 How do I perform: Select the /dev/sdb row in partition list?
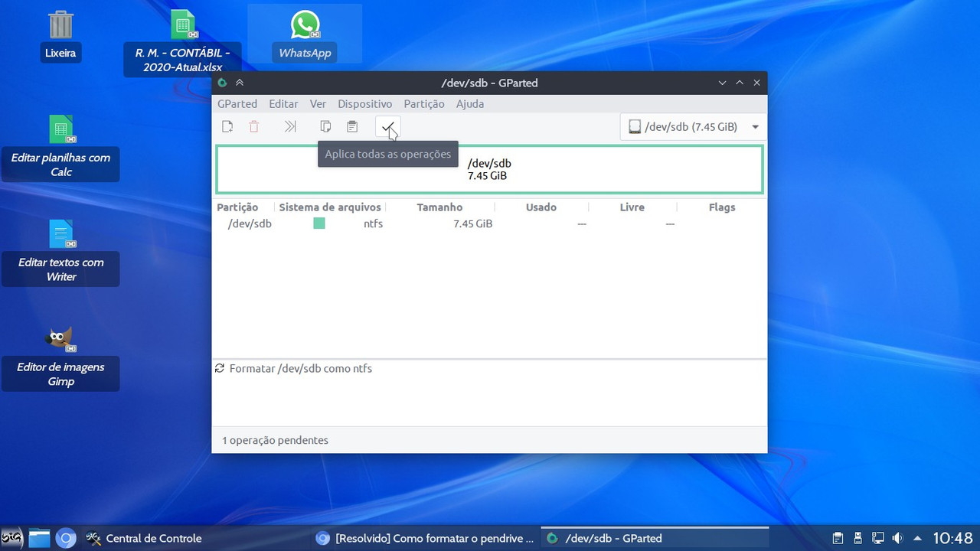[x=489, y=223]
